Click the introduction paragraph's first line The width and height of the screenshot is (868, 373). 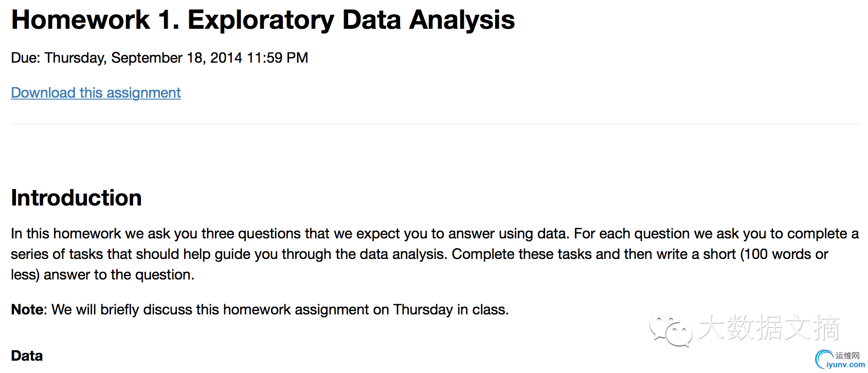click(x=435, y=234)
